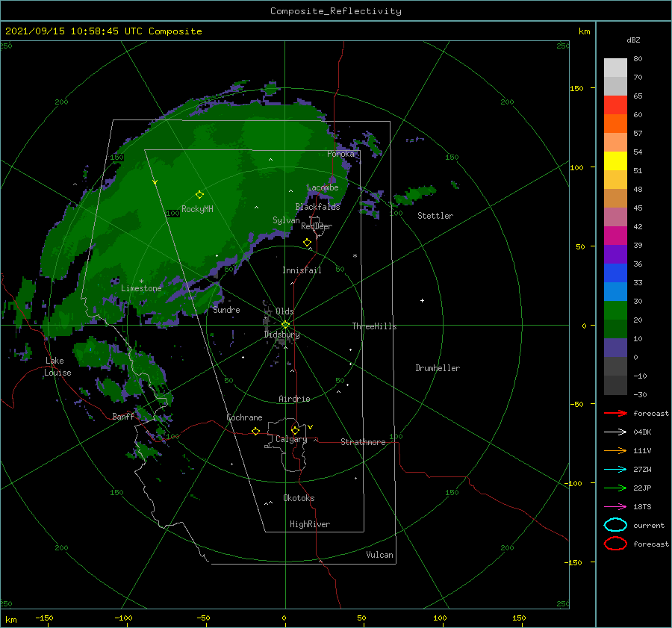Click the white plus marker east of ThreeHills
The image size is (672, 628).
click(x=422, y=300)
